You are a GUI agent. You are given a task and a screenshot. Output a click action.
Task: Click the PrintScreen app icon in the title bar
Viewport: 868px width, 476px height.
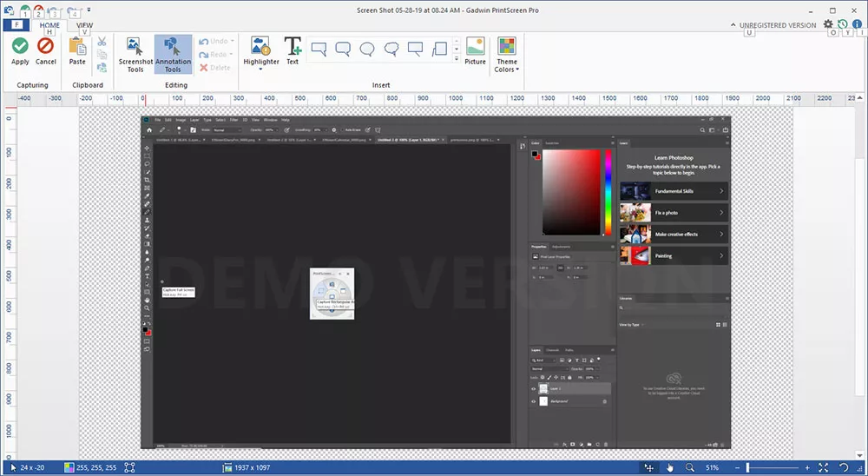tap(9, 10)
